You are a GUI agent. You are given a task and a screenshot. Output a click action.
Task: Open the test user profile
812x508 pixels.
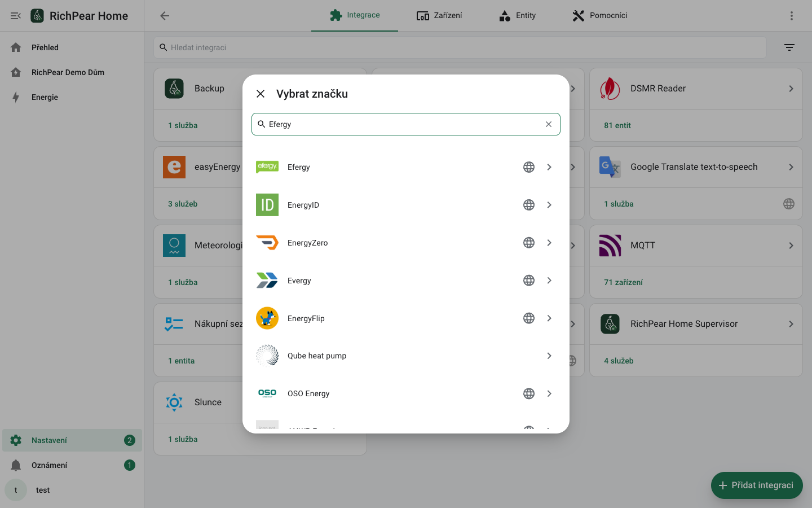72,490
